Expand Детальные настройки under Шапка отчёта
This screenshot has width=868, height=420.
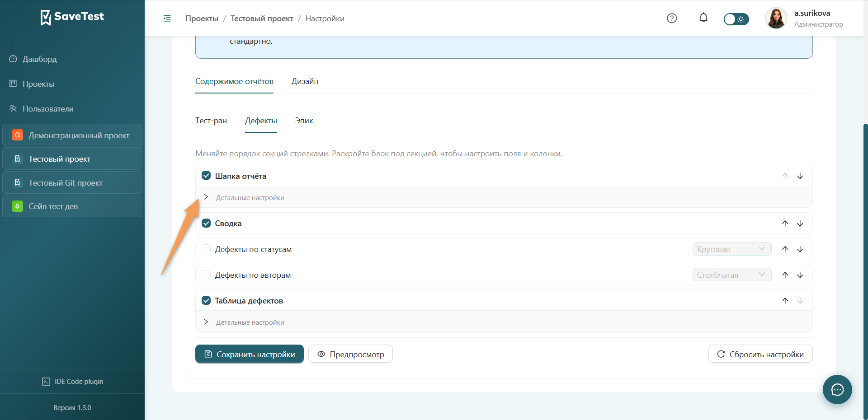click(x=244, y=197)
